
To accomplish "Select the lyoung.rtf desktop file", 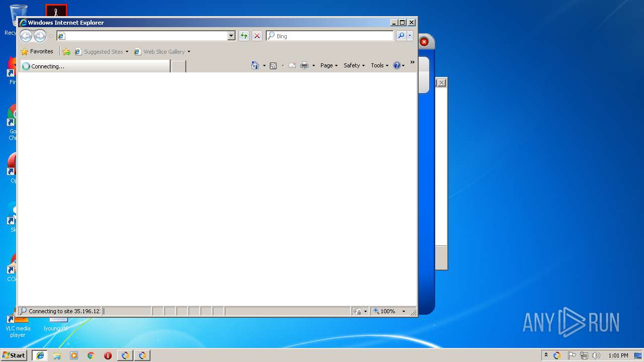I will [x=56, y=324].
